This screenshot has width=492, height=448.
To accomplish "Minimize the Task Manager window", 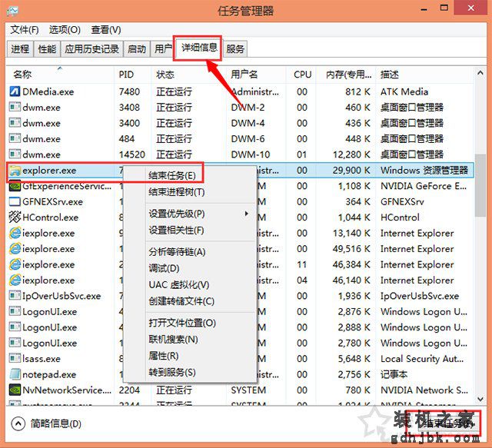I will point(424,8).
